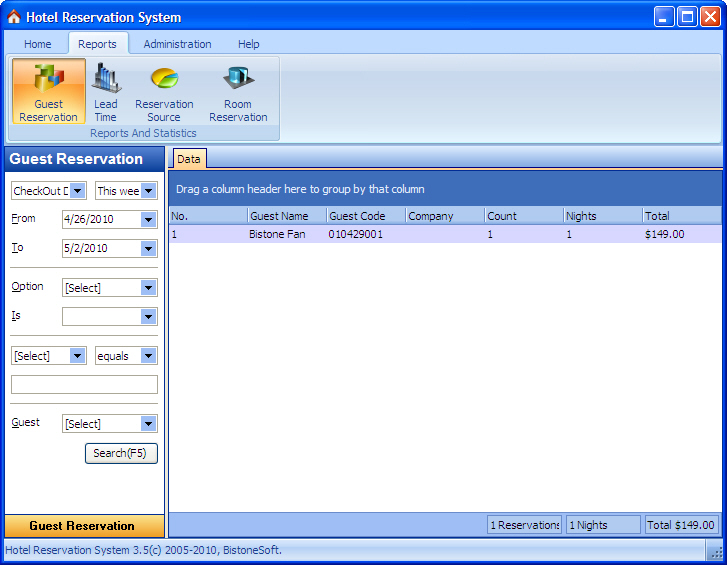Sort by the Total column header
The image size is (727, 565).
pos(682,216)
